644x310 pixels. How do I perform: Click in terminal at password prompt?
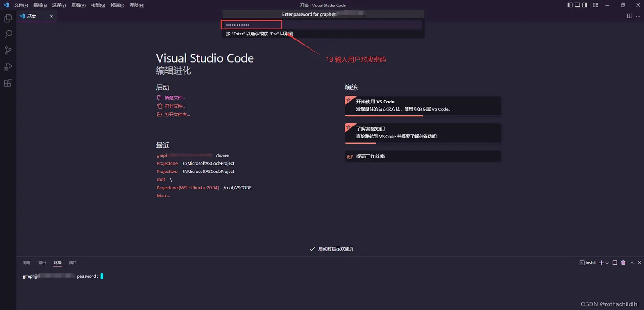(102, 276)
